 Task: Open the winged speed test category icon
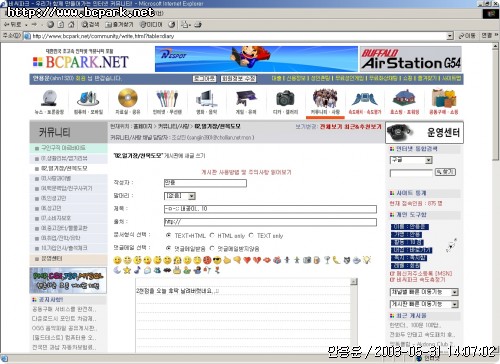[365, 99]
